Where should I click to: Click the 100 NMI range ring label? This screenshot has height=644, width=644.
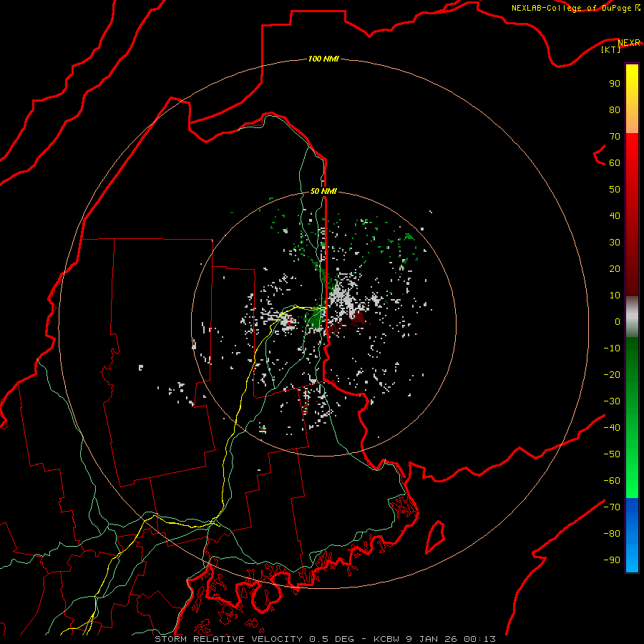[x=323, y=59]
